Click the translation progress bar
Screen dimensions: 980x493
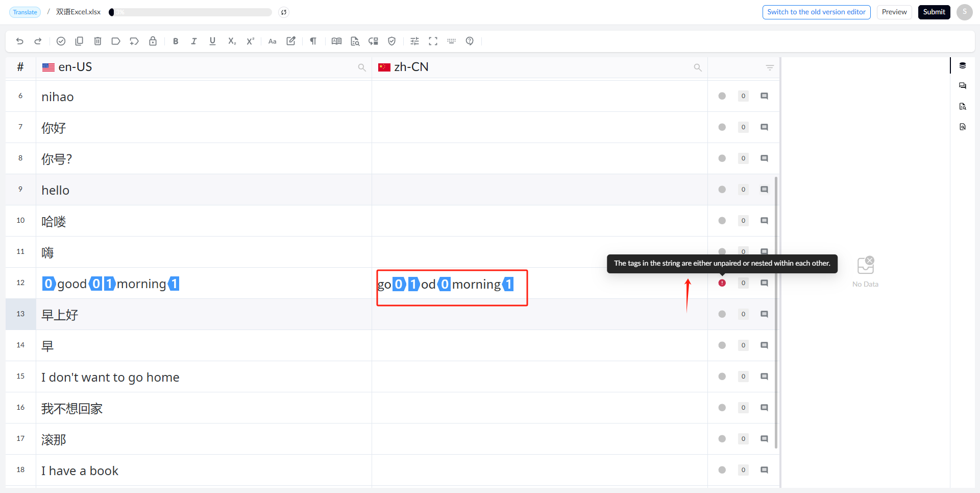pos(190,12)
